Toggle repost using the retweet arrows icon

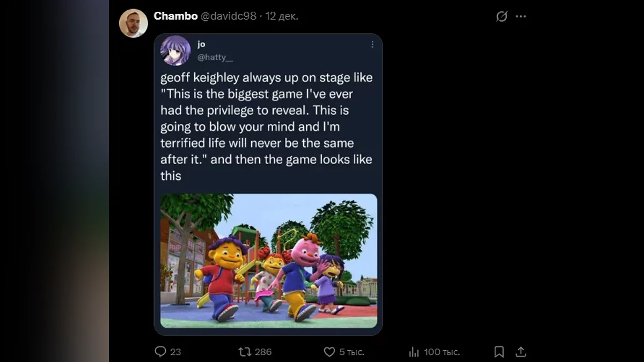pyautogui.click(x=245, y=352)
